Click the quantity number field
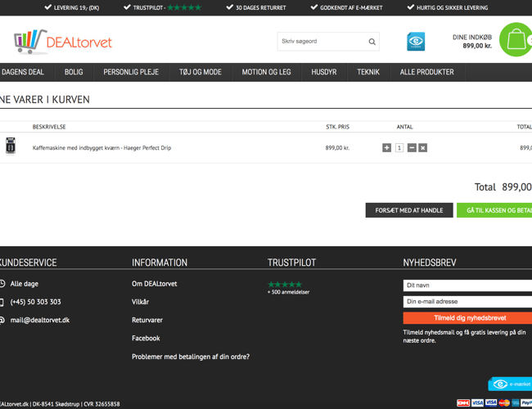532x409 pixels. pos(399,148)
